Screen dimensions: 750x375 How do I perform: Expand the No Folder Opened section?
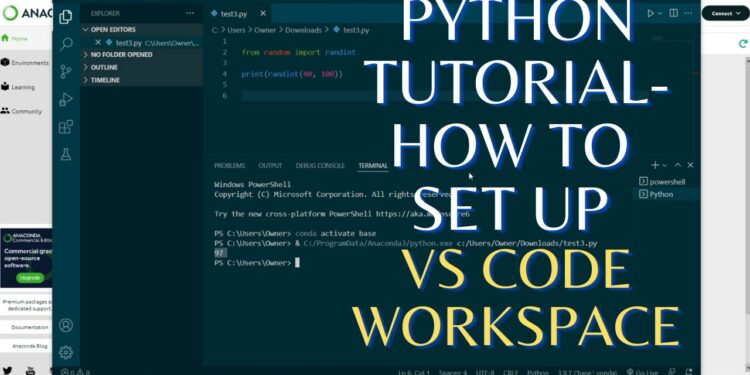142,55
